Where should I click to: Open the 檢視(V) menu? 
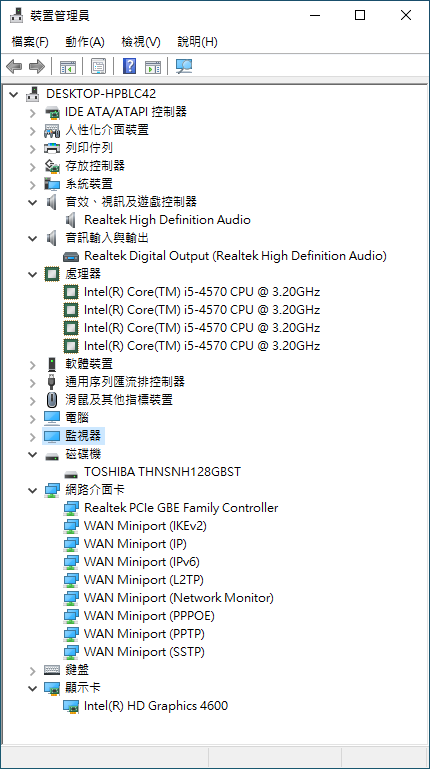pyautogui.click(x=141, y=42)
